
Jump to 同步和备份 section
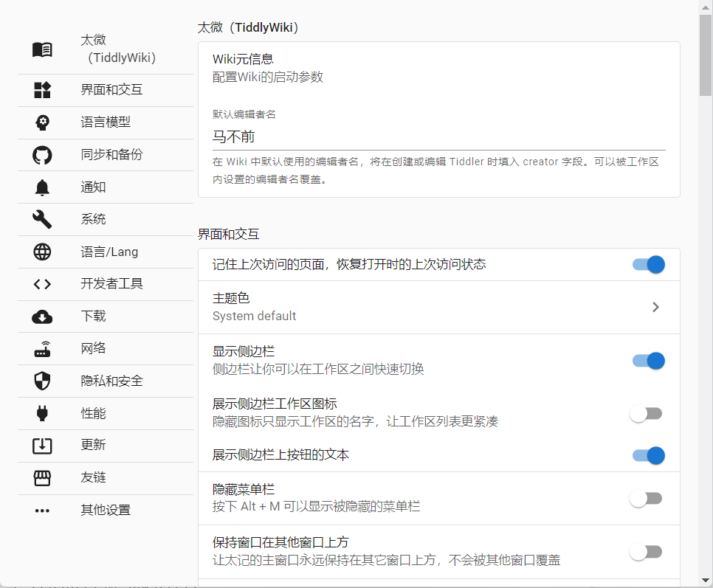[106, 155]
